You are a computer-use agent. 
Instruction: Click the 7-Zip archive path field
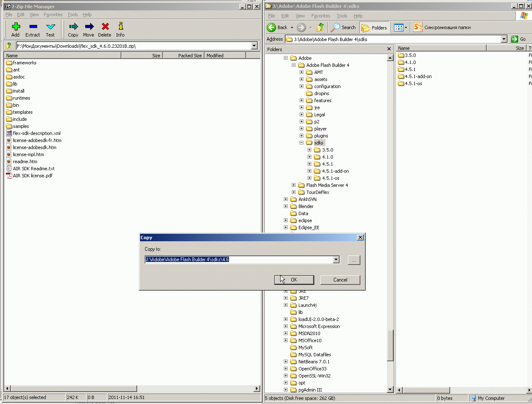133,46
